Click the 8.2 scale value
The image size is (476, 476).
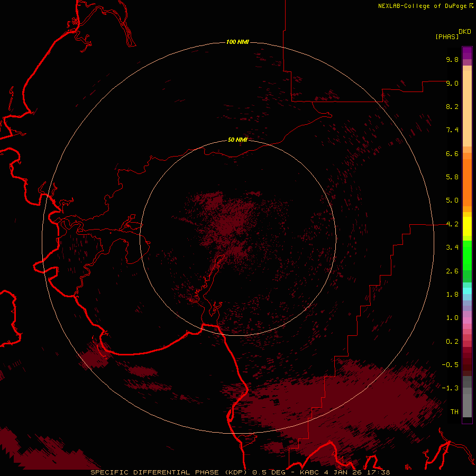(x=452, y=106)
